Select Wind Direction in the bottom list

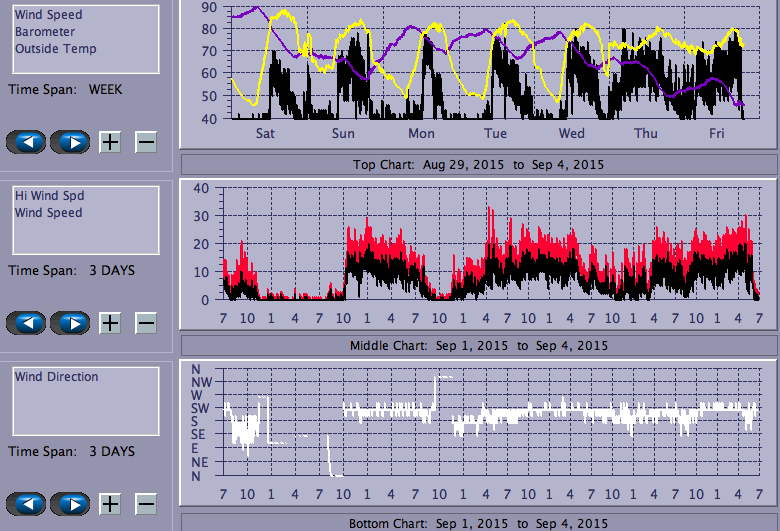point(56,377)
